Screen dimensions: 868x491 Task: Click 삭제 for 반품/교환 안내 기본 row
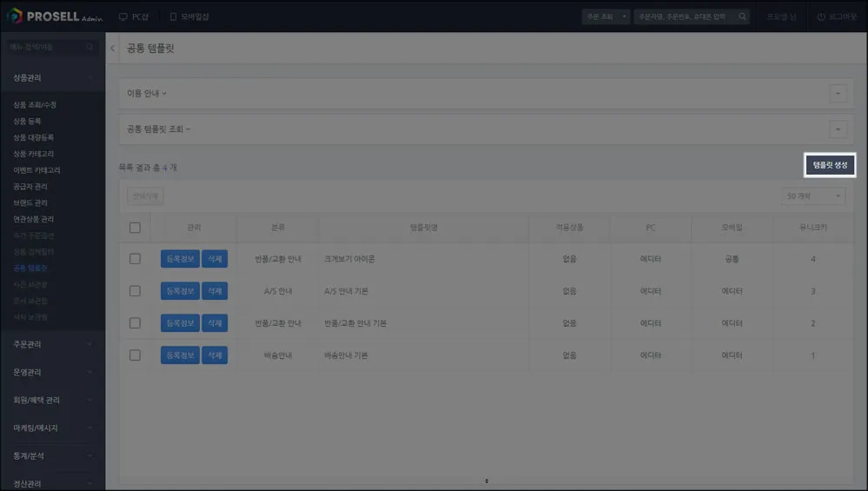pos(215,323)
